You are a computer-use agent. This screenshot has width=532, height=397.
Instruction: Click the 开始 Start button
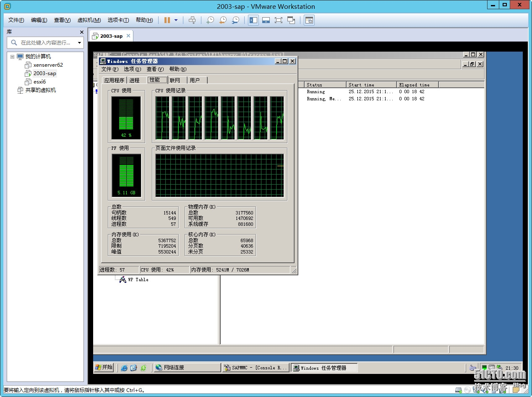[x=104, y=367]
